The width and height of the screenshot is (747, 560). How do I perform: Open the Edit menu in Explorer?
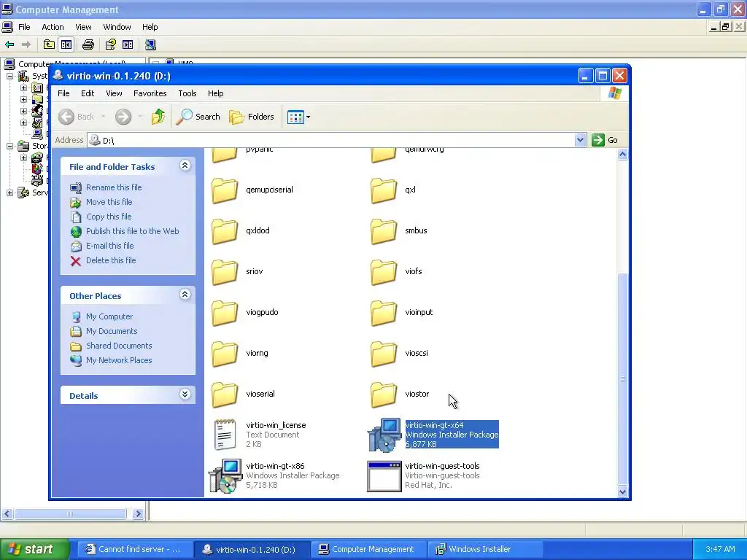88,93
